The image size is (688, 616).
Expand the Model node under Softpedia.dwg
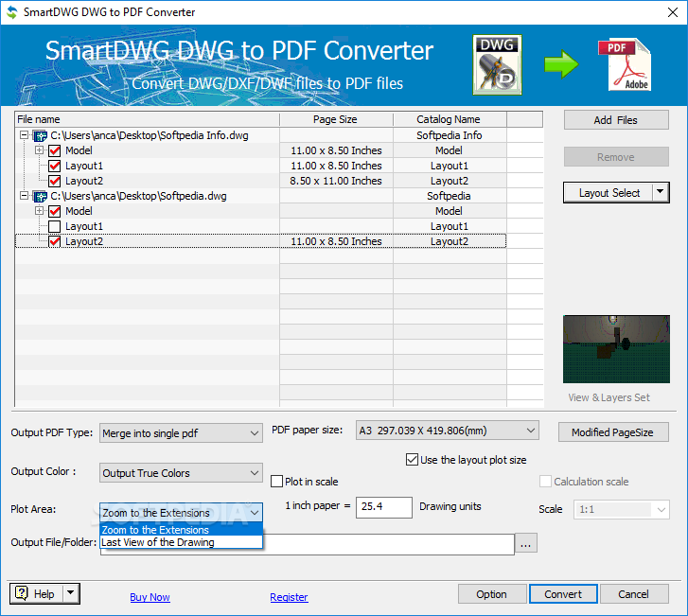coord(39,211)
